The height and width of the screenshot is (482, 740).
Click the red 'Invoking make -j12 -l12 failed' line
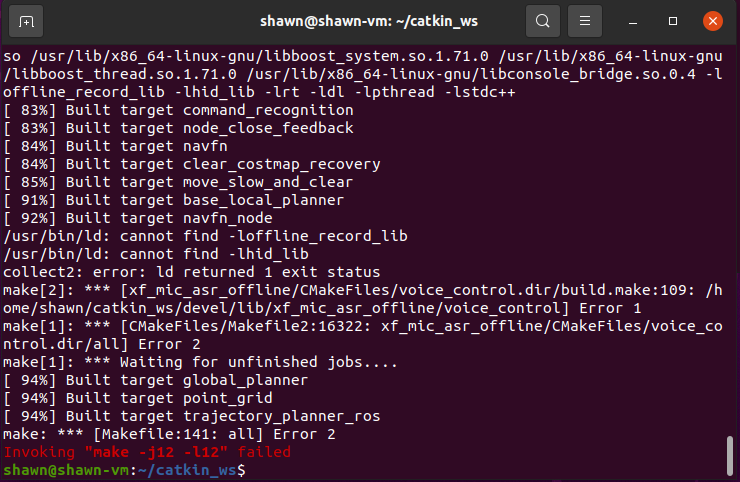click(147, 452)
